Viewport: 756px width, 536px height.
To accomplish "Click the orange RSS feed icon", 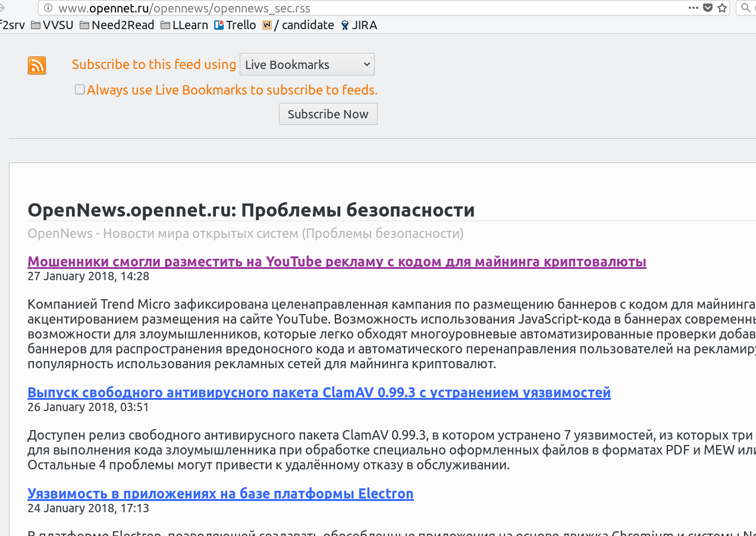I will coord(37,65).
